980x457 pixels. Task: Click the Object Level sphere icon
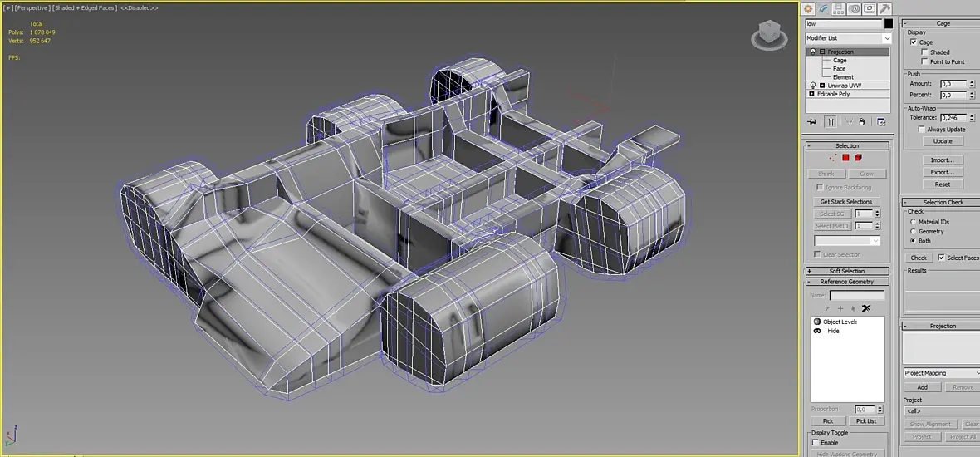[x=817, y=322]
